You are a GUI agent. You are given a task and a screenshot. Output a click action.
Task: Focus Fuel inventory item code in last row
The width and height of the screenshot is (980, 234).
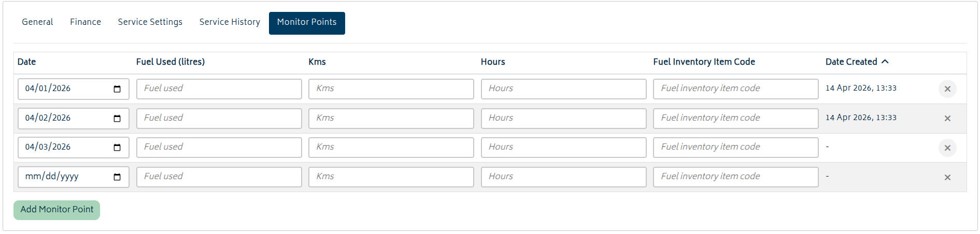coord(735,177)
